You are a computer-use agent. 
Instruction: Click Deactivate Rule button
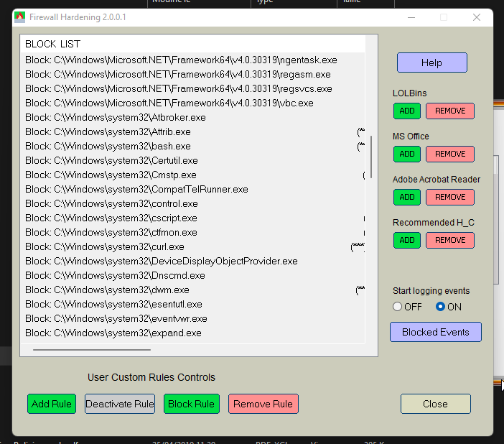click(x=120, y=404)
